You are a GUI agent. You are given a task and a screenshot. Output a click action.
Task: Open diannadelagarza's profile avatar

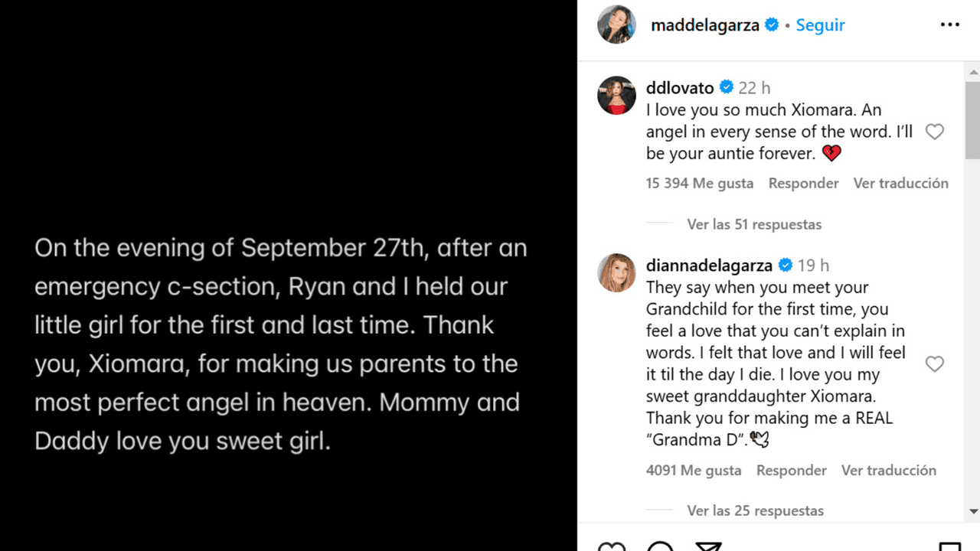pyautogui.click(x=616, y=273)
